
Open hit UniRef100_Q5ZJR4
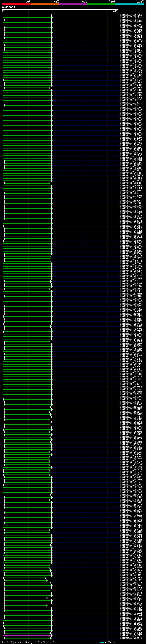coord(131,72)
